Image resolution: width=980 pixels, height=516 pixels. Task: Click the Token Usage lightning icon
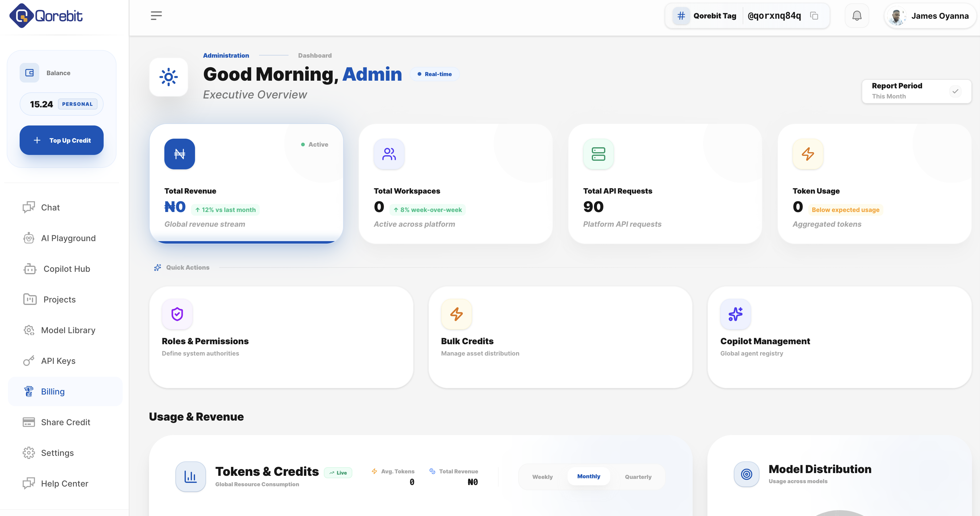click(x=808, y=154)
